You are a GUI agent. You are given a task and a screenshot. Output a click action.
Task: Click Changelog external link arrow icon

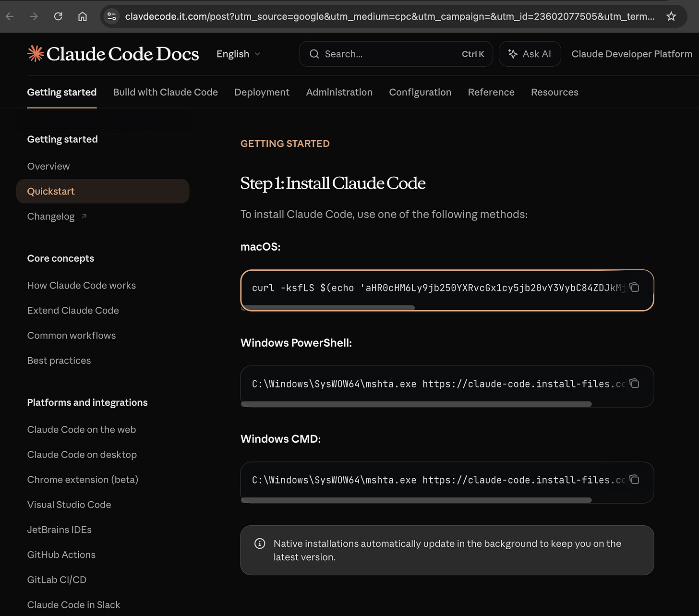click(x=84, y=216)
